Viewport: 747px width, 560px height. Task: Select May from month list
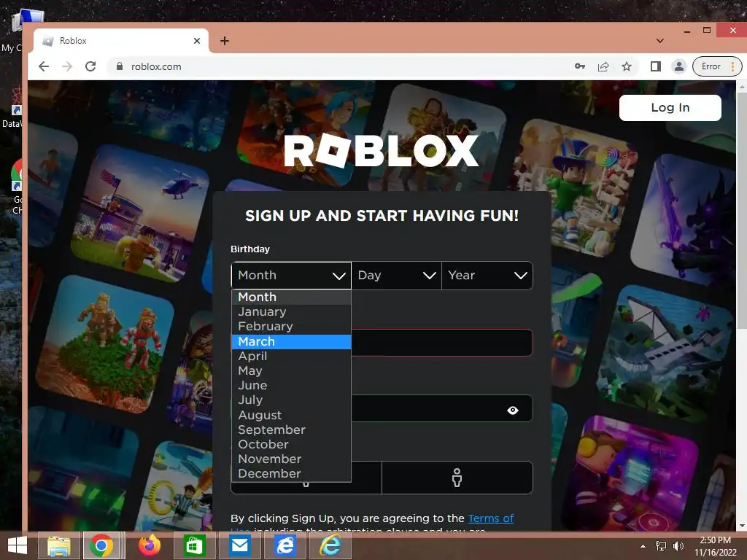coord(291,371)
